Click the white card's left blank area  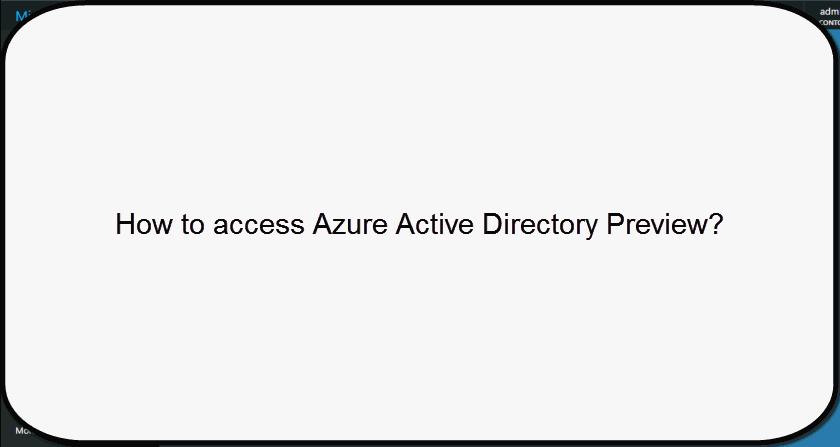pyautogui.click(x=60, y=224)
